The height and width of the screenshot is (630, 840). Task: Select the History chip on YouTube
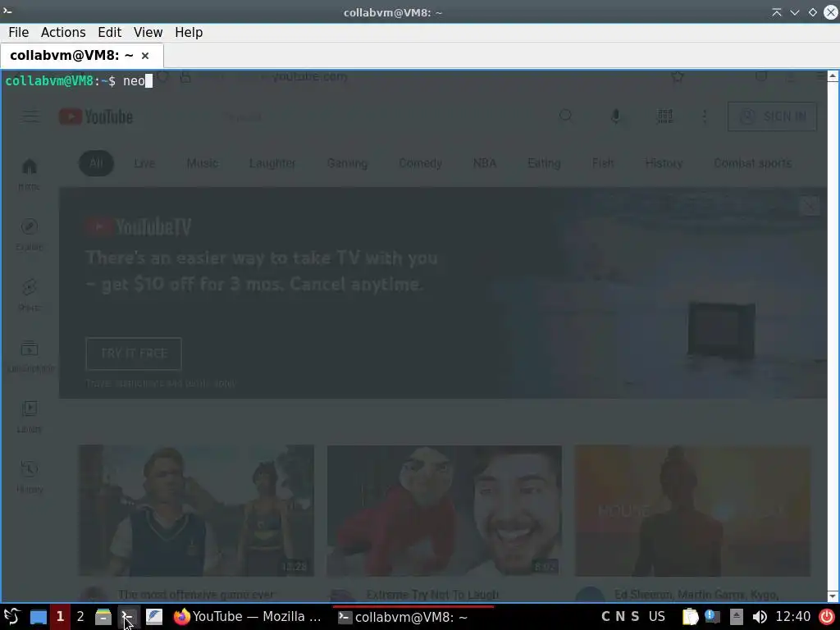664,163
